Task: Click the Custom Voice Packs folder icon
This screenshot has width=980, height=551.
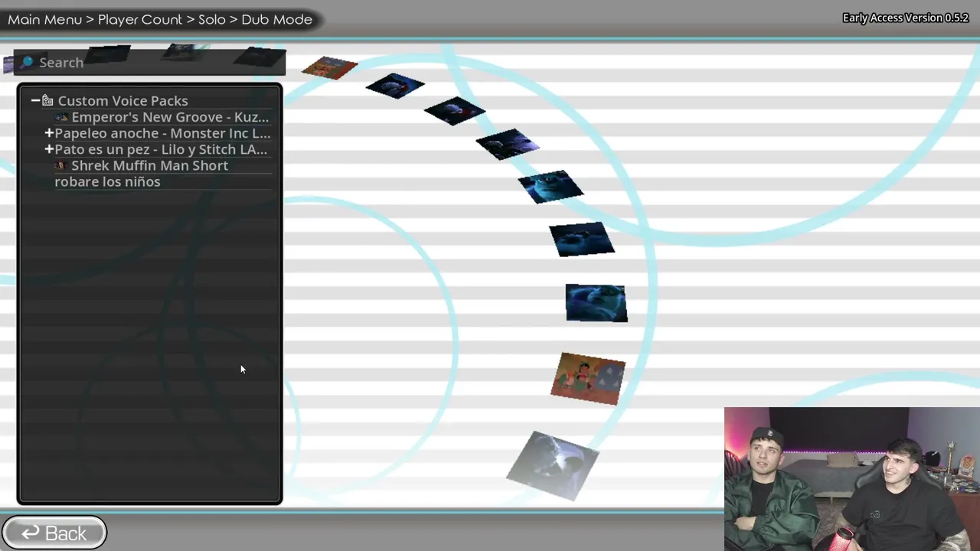Action: 47,100
